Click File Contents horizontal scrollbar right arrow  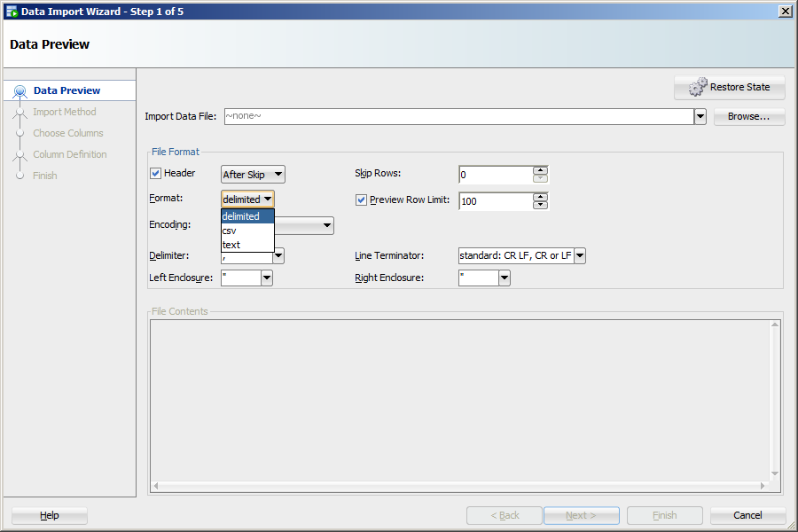763,486
